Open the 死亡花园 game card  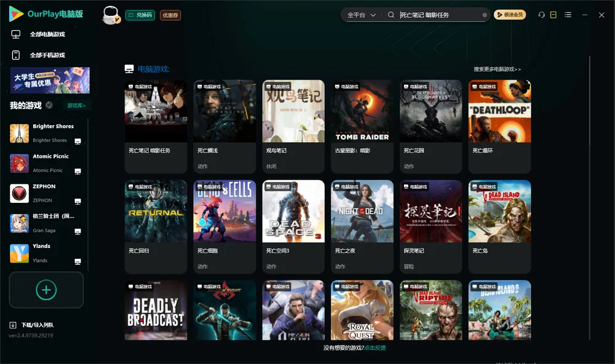tap(431, 126)
